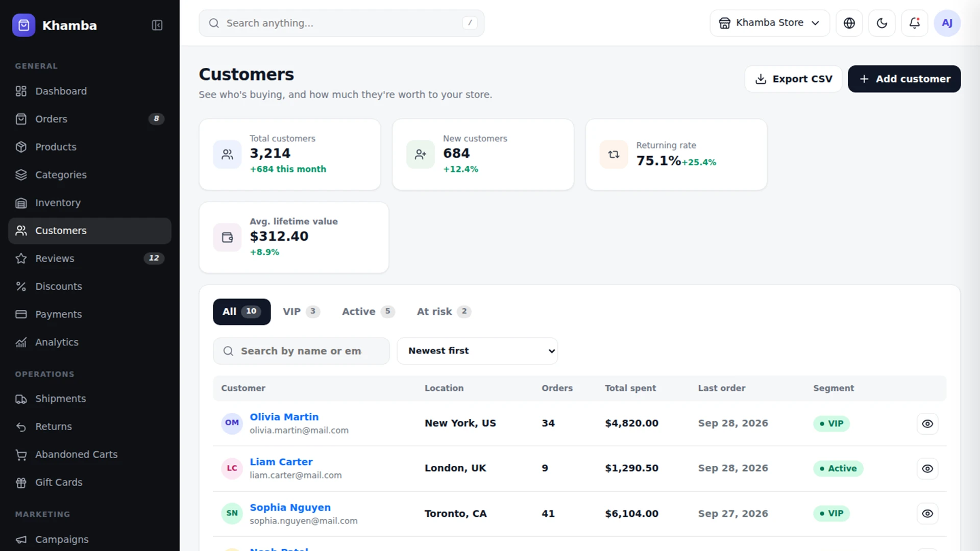This screenshot has height=551, width=980.
Task: Focus the Search anything field
Action: pos(341,23)
